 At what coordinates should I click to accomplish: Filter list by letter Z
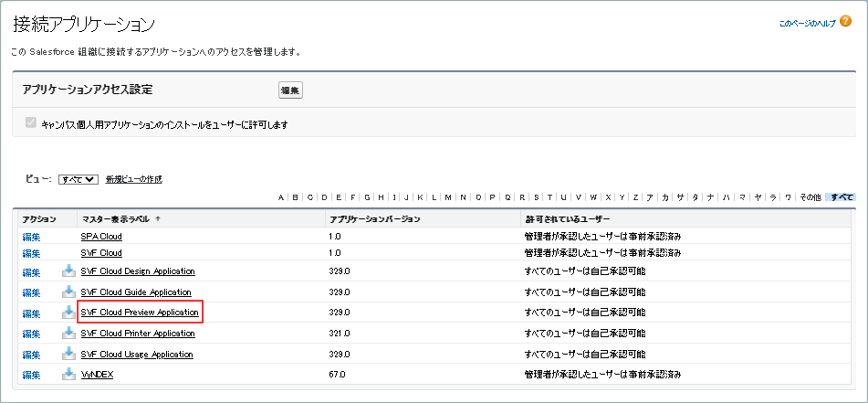pos(635,197)
